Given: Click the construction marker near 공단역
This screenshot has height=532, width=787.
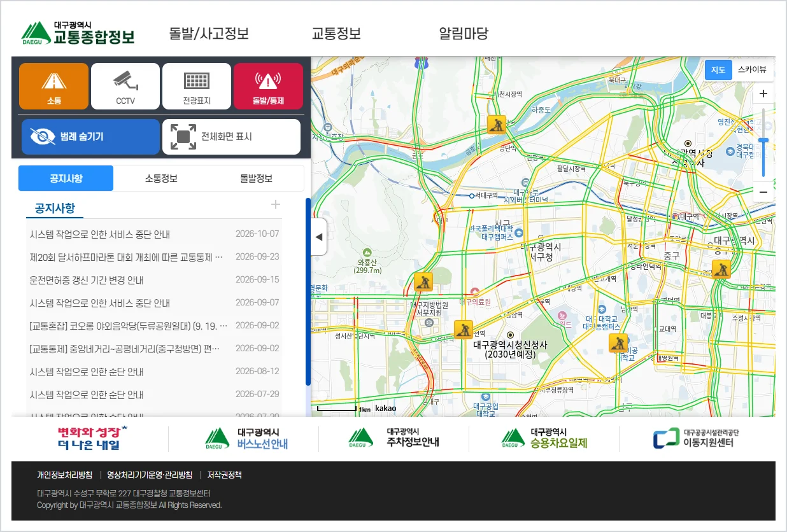Looking at the screenshot, I should point(496,124).
